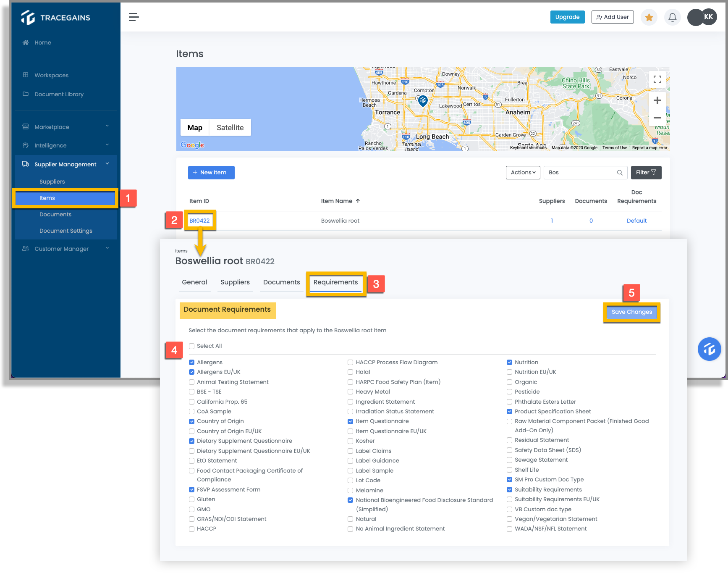Click the Save Changes button

(631, 312)
